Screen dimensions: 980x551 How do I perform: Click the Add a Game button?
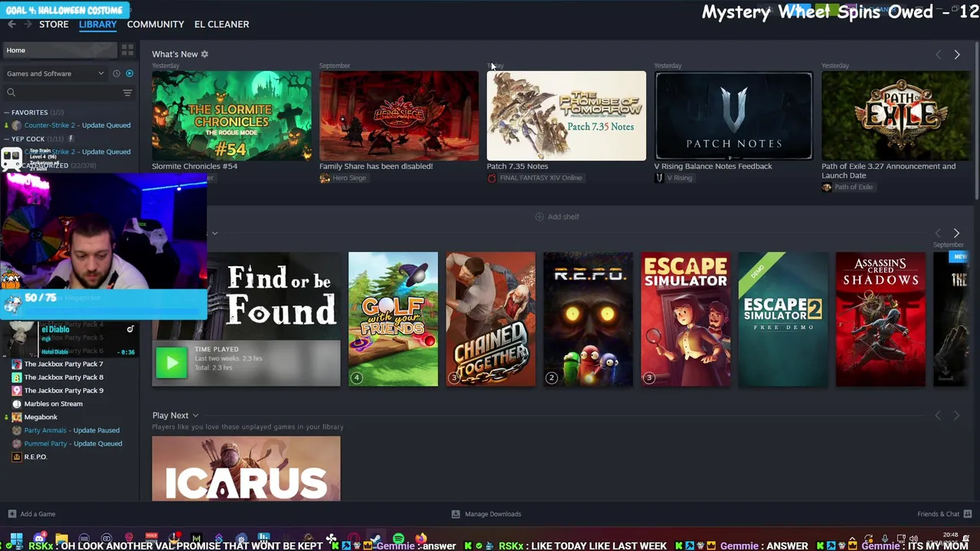click(31, 514)
